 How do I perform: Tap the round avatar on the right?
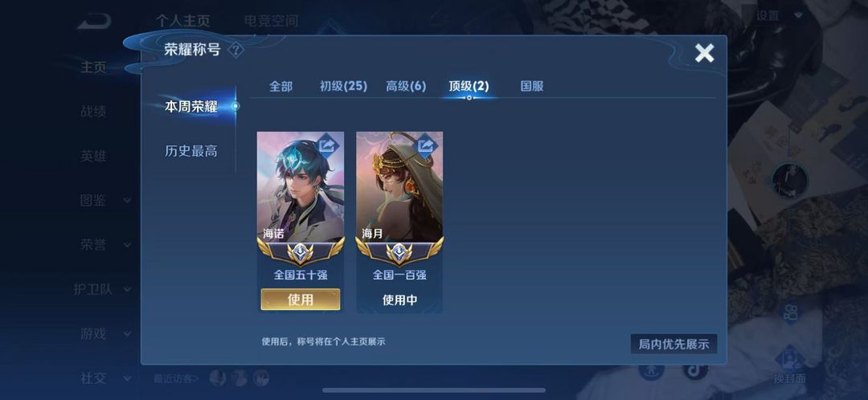[789, 181]
